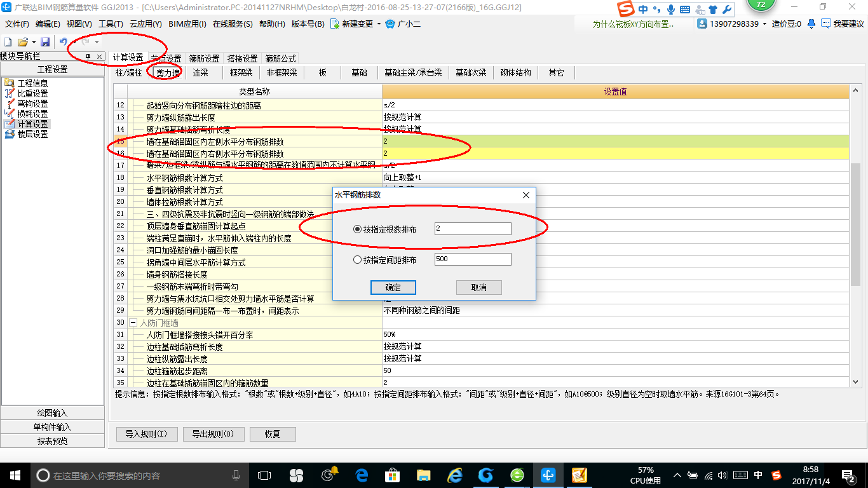Screen dimensions: 868x488
Task: Close the 模块导航栏 panel
Action: pyautogui.click(x=99, y=57)
